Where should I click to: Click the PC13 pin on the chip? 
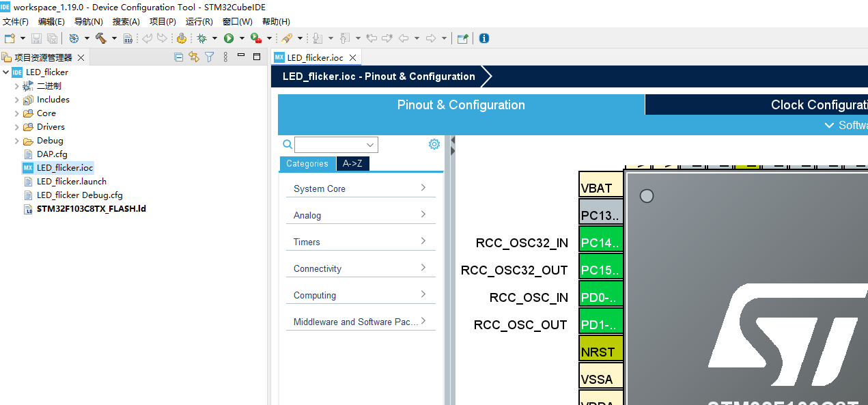(601, 212)
